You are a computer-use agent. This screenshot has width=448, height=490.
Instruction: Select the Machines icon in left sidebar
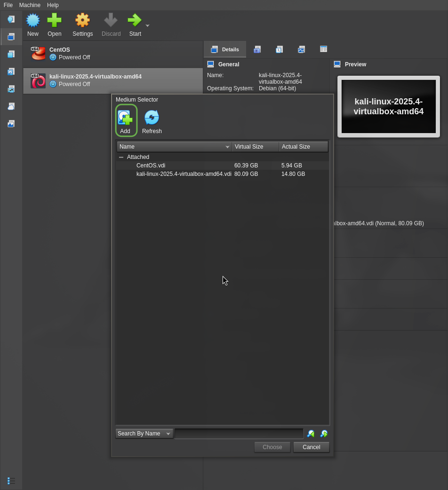click(x=11, y=37)
